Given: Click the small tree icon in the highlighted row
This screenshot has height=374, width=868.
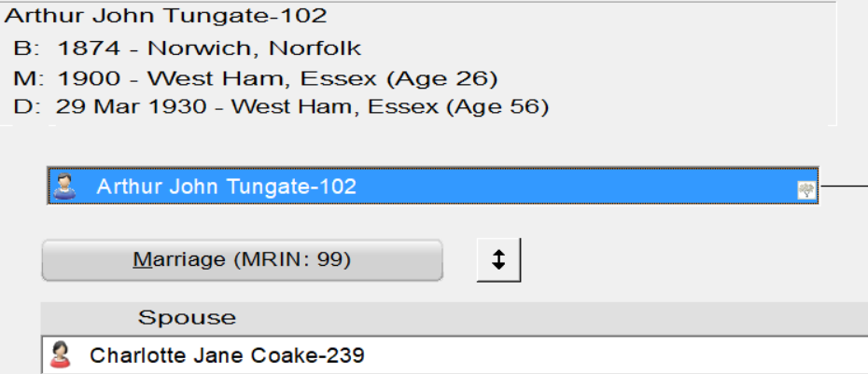Looking at the screenshot, I should pos(807,189).
